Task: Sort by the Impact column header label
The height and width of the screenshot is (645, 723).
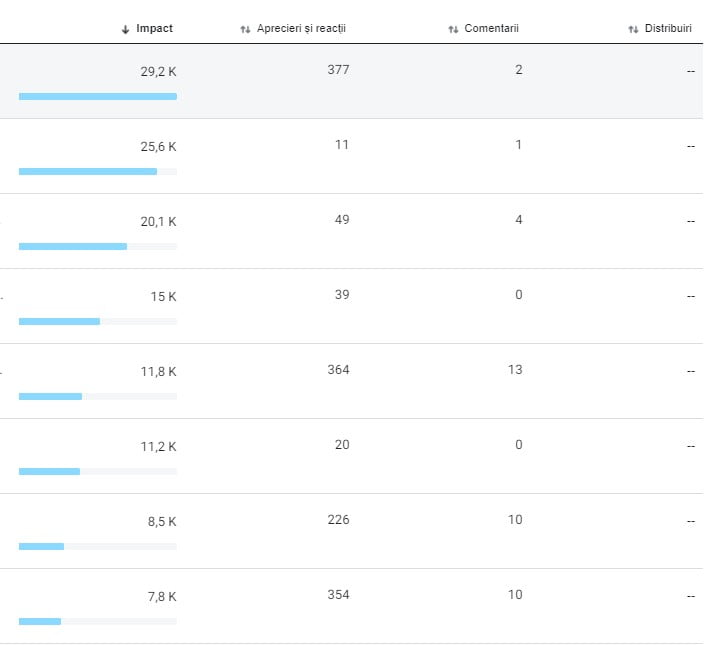Action: [154, 28]
